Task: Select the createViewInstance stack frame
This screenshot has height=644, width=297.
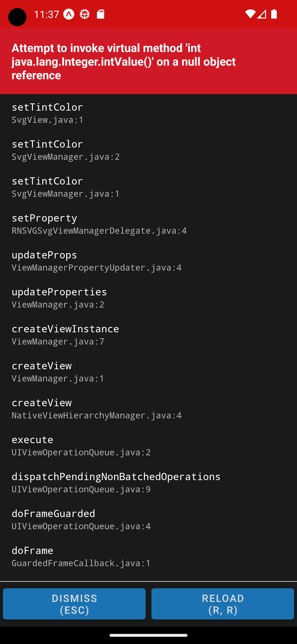Action: click(148, 335)
